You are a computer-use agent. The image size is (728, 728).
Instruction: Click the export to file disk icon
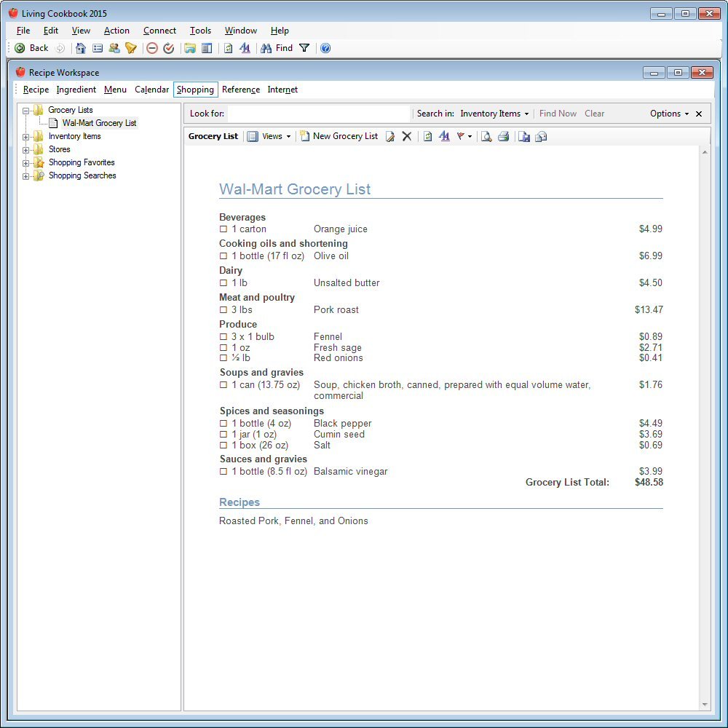click(x=524, y=136)
